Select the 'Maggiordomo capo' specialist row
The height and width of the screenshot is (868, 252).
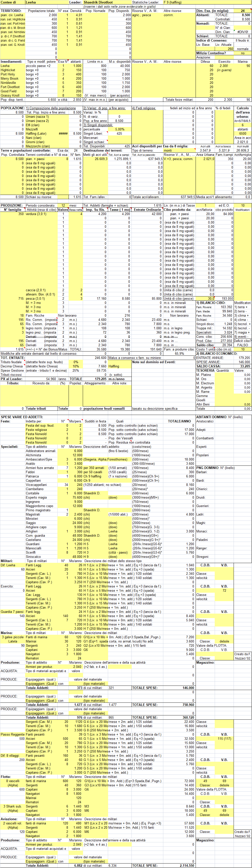[39, 506]
